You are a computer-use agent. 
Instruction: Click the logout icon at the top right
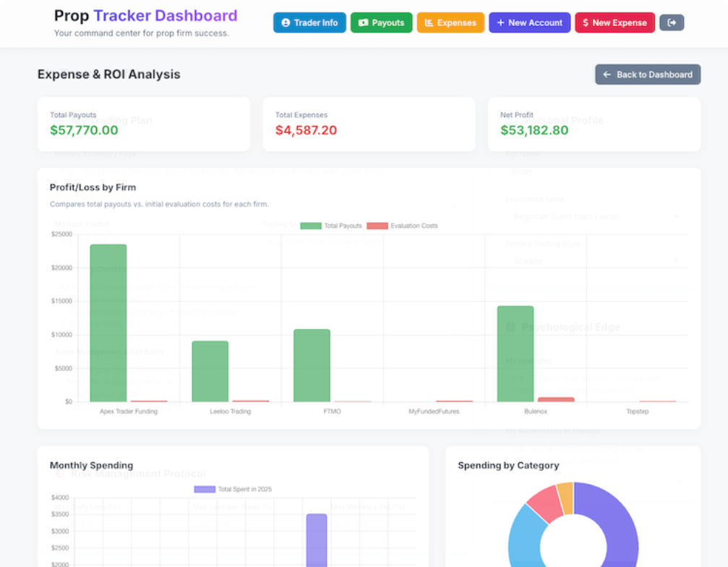(672, 22)
